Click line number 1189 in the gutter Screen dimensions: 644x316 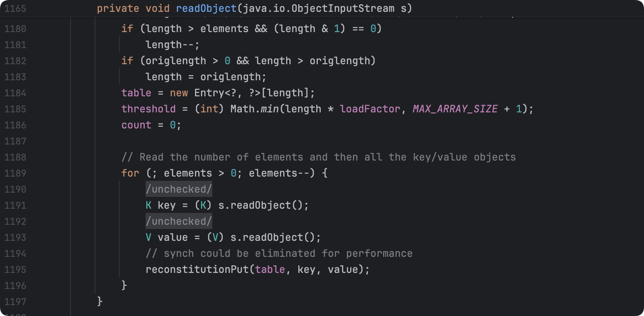click(15, 173)
